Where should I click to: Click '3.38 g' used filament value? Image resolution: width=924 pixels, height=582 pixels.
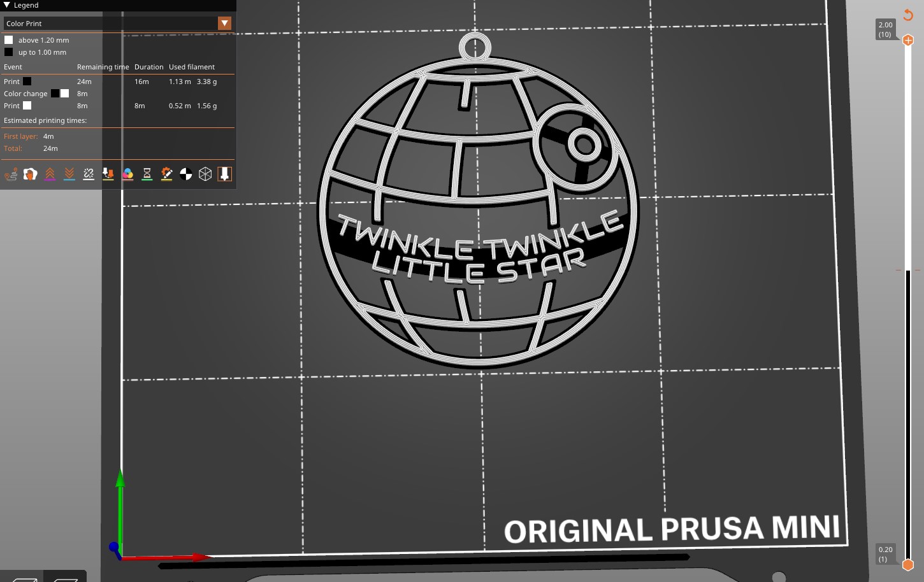point(206,82)
